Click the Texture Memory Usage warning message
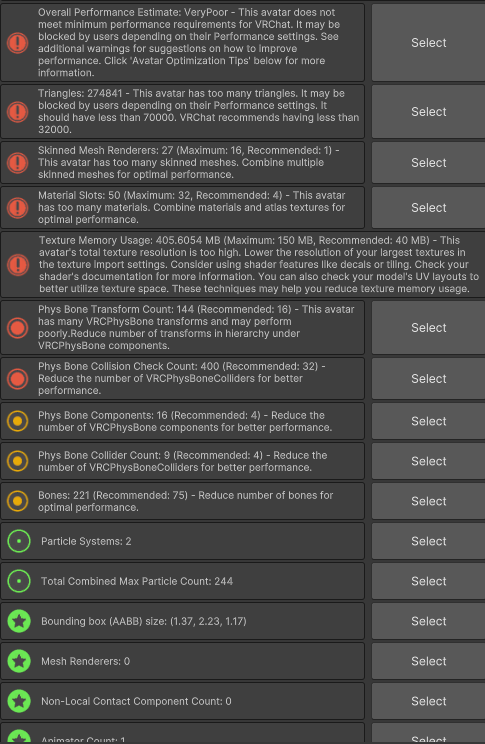485x744 pixels. 259,265
